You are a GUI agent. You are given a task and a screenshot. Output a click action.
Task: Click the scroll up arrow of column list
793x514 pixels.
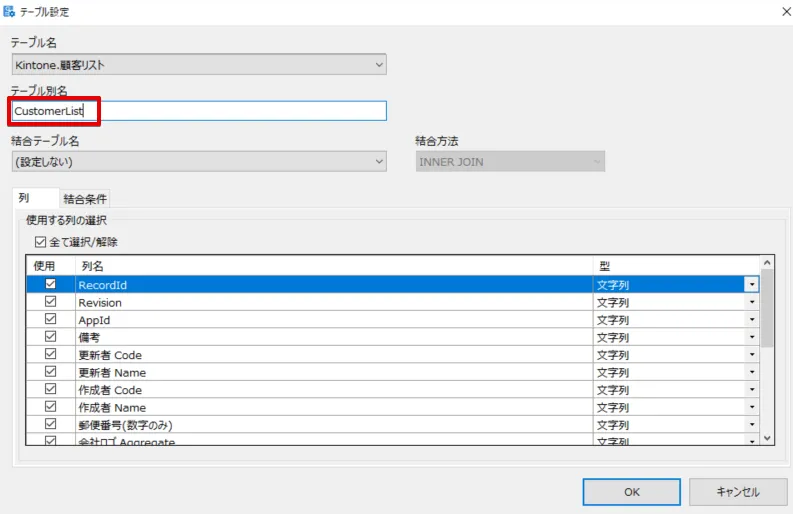(x=767, y=263)
